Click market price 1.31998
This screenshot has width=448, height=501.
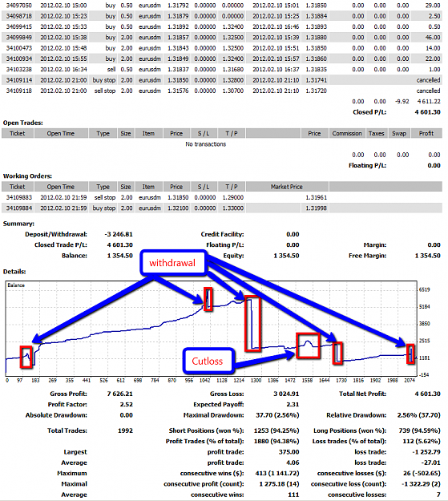pos(316,208)
